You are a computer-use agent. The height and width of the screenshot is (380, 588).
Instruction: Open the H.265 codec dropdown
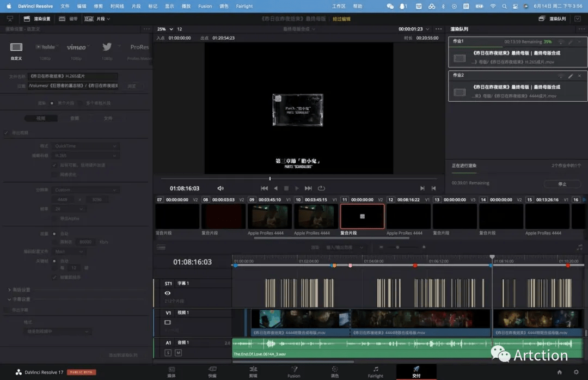[x=85, y=155]
